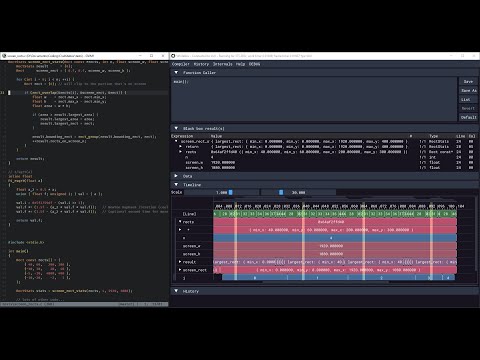Click the #include <stdio.h> line in editor
Image resolution: width=480 pixels, height=360 pixels.
(x=26, y=242)
